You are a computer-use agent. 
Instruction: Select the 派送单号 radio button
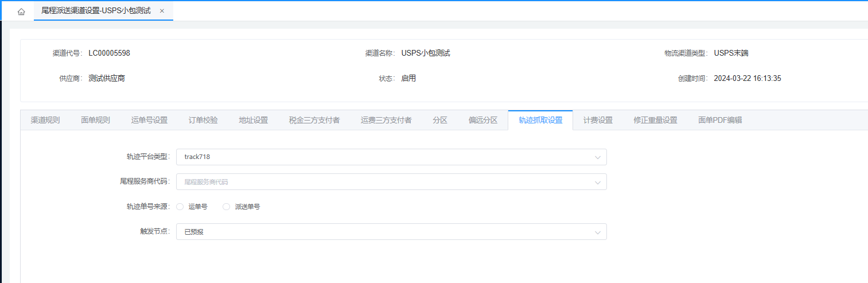226,207
